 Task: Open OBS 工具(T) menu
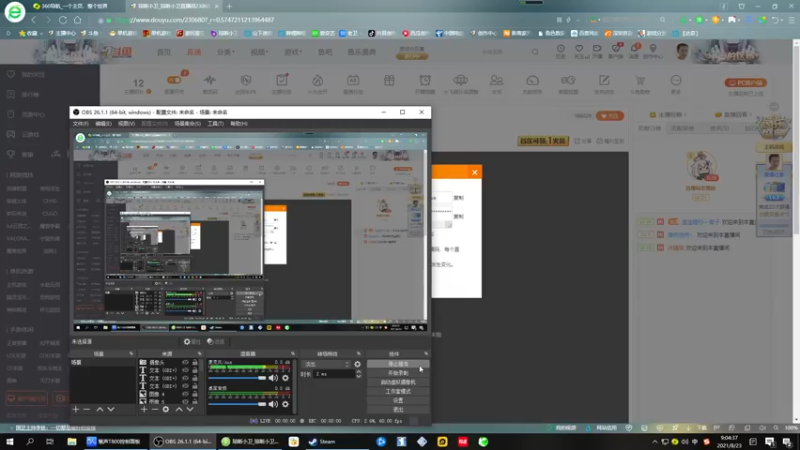click(x=215, y=123)
